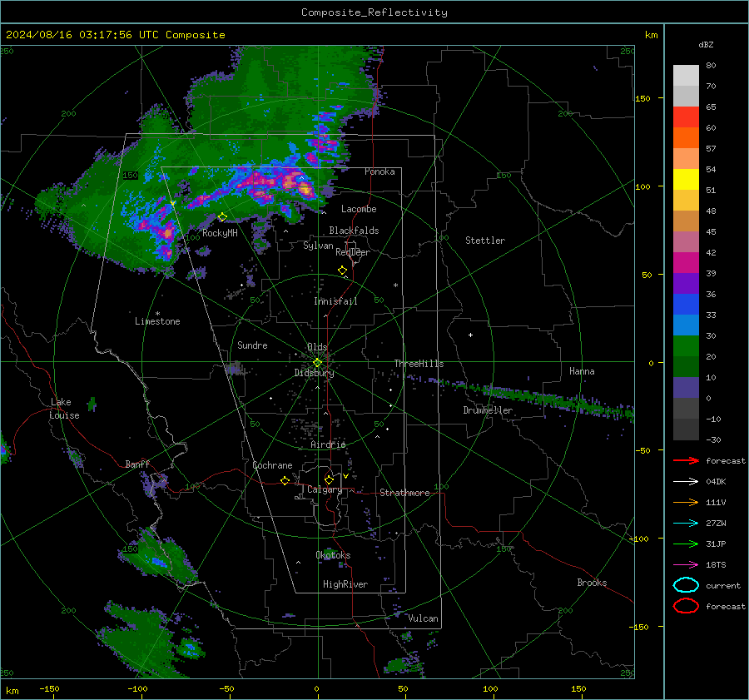
Task: Click the -30 value on dBZ scale
Action: point(712,440)
